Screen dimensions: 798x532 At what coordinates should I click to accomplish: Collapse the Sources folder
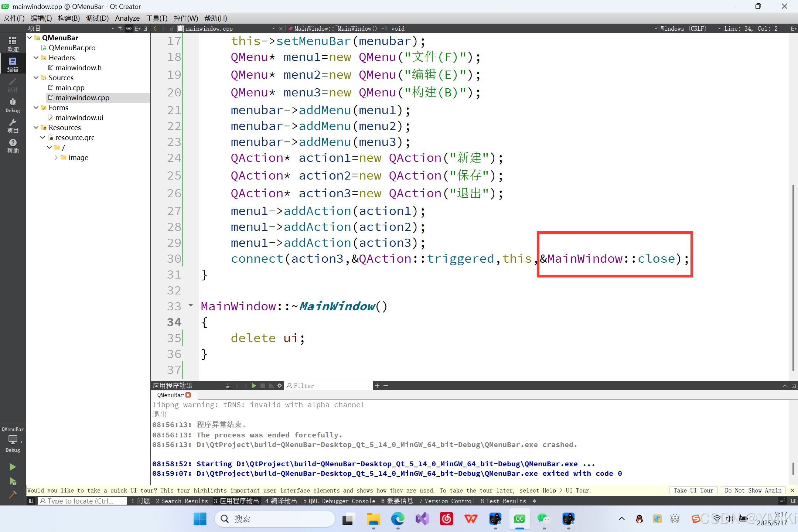point(36,78)
